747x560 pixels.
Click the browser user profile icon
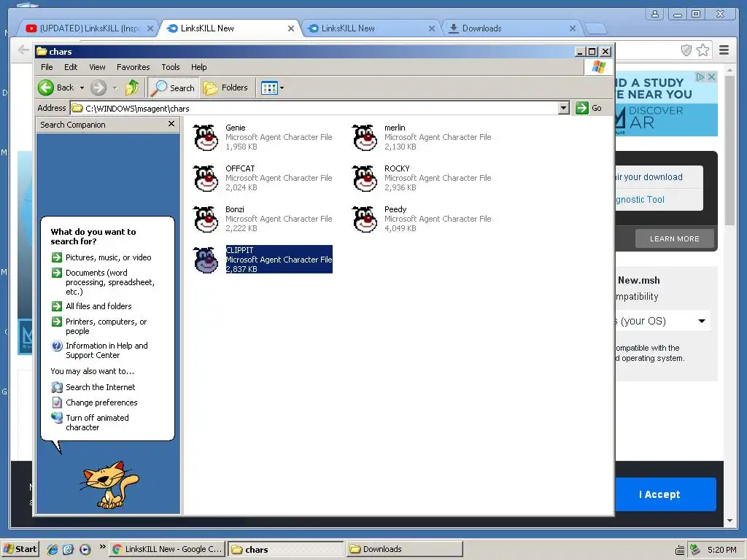pos(655,14)
